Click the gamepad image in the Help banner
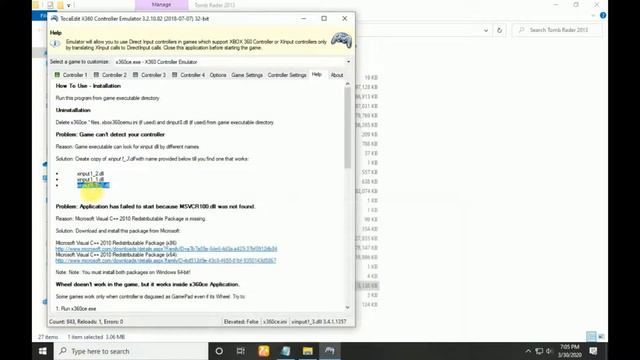This screenshot has height=360, width=640. [x=341, y=40]
